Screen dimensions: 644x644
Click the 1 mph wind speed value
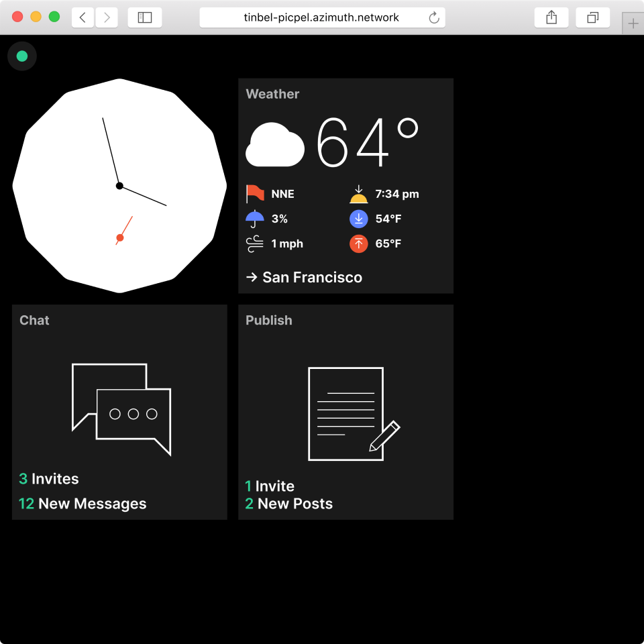287,244
